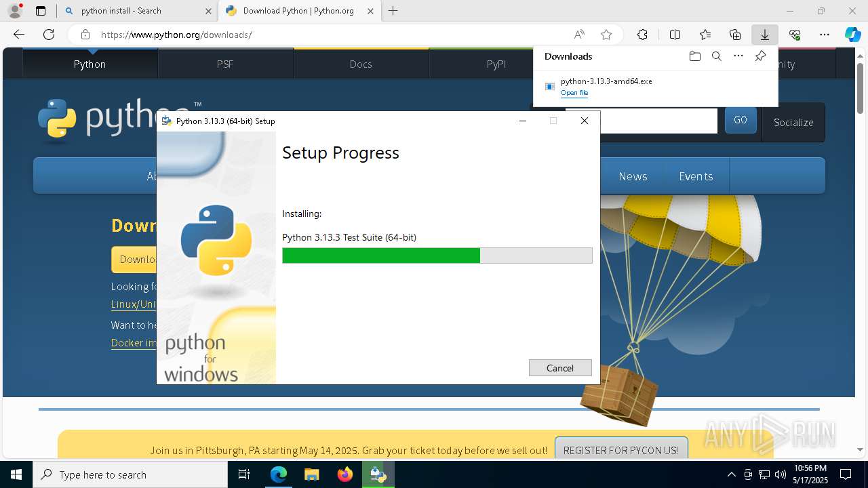Close the Download Python tab
The width and height of the screenshot is (868, 488).
click(x=370, y=11)
